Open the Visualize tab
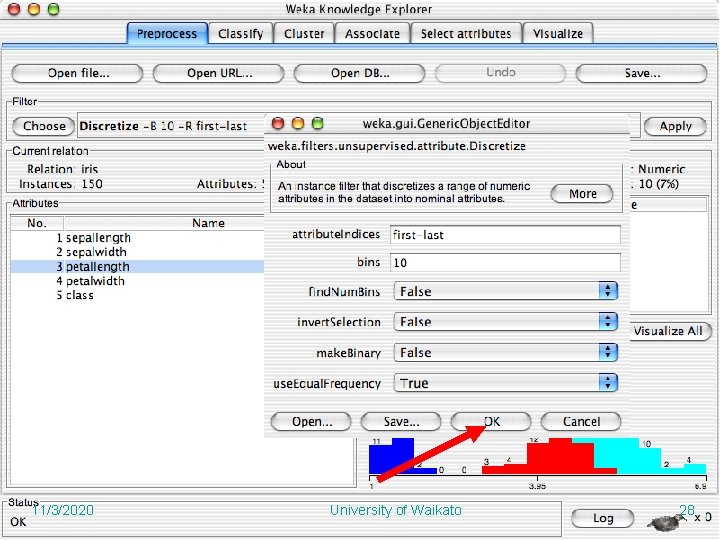Image resolution: width=720 pixels, height=540 pixels. point(558,34)
